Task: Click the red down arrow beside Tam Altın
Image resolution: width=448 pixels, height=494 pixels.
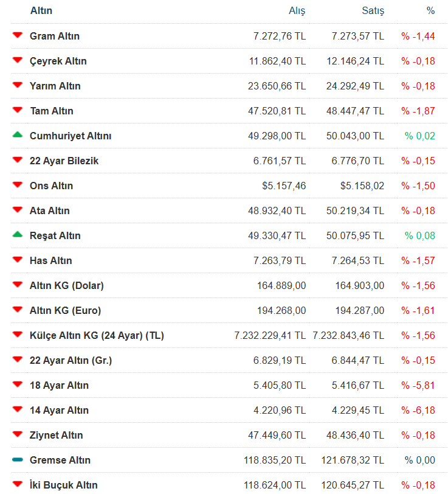Action: (17, 111)
